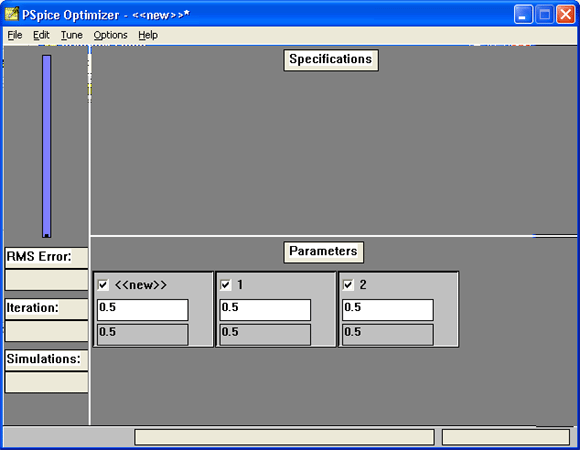The width and height of the screenshot is (580, 450).
Task: Uncheck the <<new>> parameter checkbox
Action: (103, 285)
